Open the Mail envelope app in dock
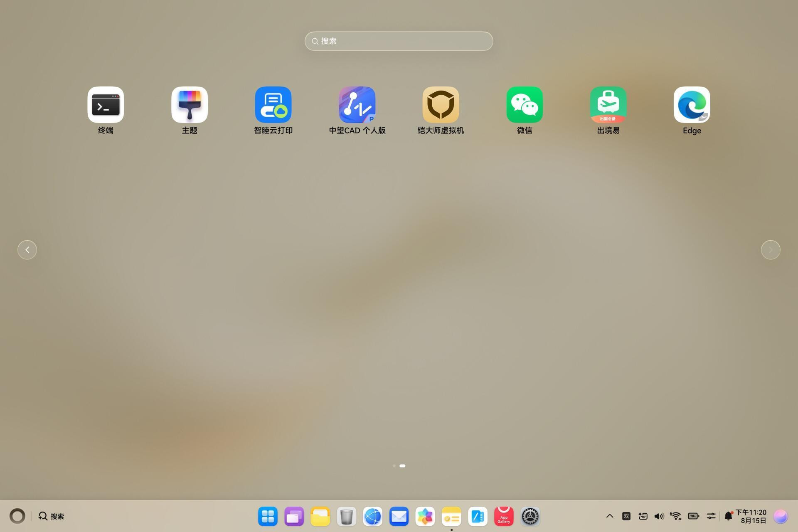Screen dimensions: 798x532 (399, 516)
